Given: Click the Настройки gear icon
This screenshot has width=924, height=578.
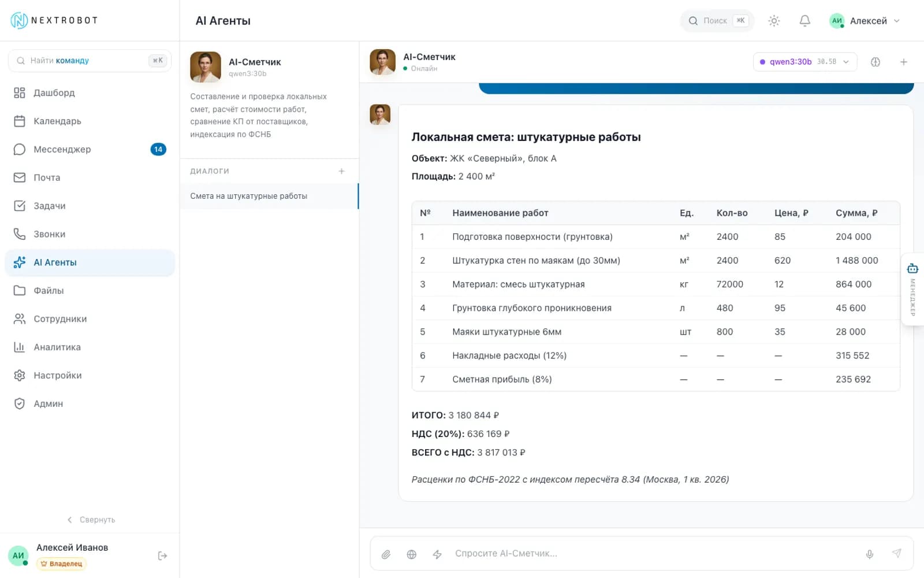Looking at the screenshot, I should (20, 376).
